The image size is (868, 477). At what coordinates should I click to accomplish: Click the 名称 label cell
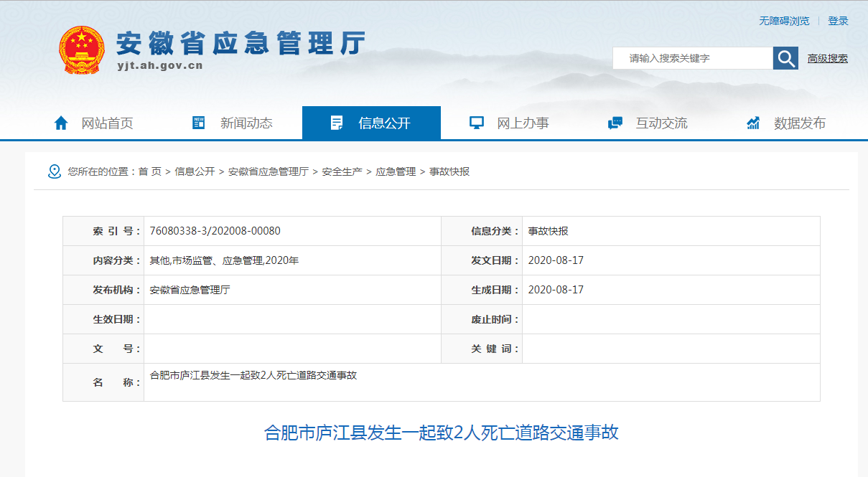tap(103, 382)
